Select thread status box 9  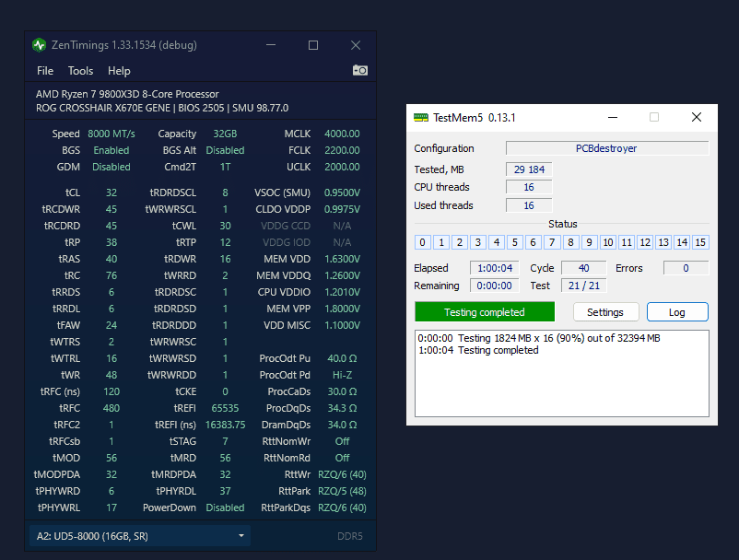[x=589, y=242]
